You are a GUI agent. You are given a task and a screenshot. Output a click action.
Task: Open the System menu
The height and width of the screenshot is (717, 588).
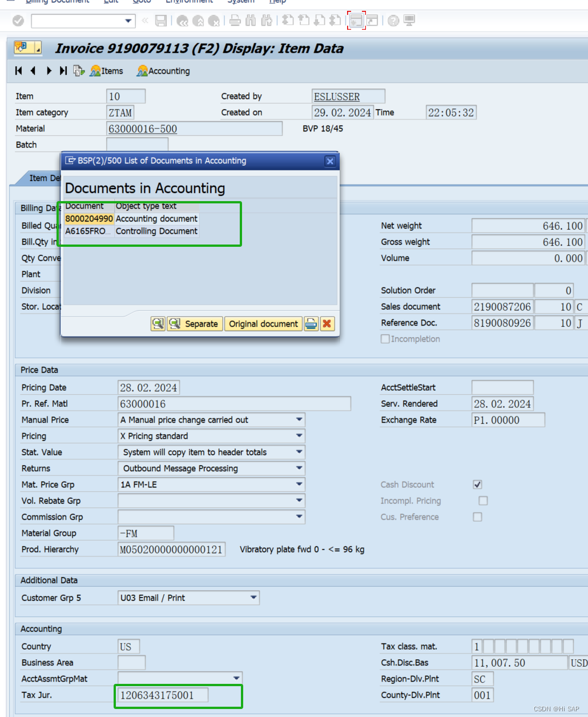coord(241,2)
